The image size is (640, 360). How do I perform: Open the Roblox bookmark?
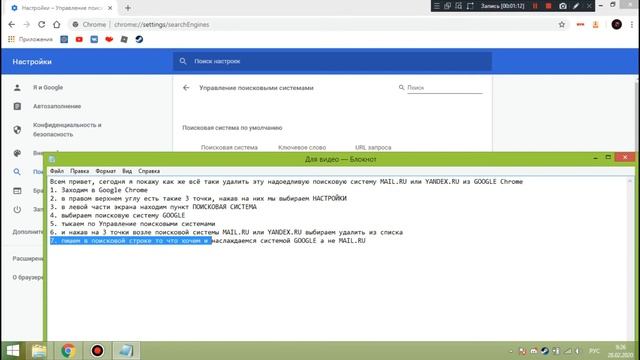point(124,39)
